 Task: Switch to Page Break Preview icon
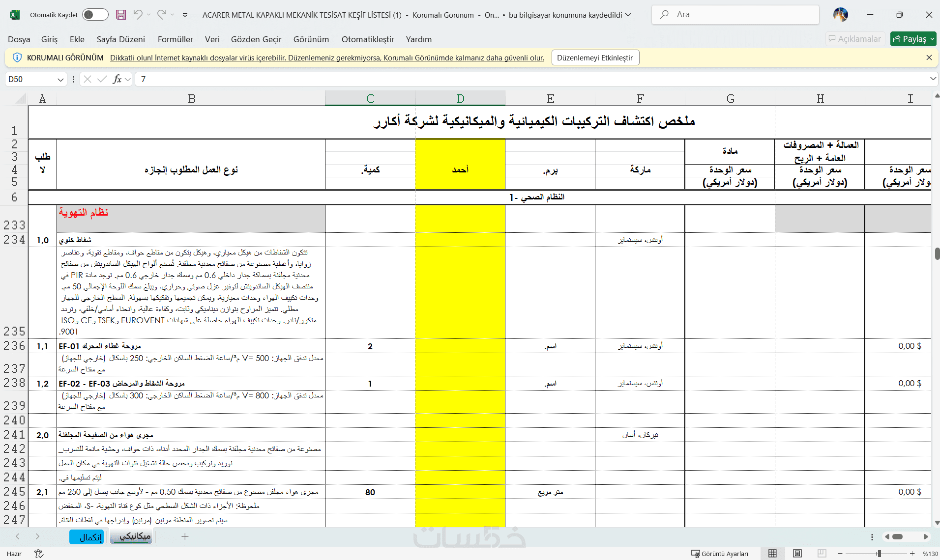point(822,554)
